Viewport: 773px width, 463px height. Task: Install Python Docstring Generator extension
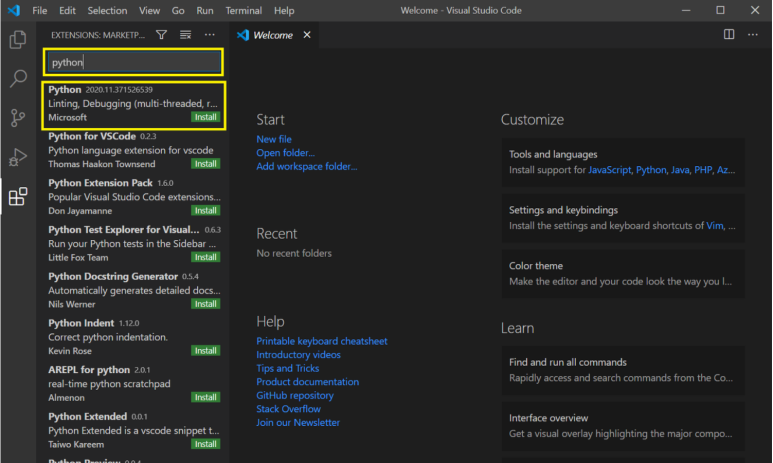pyautogui.click(x=205, y=304)
